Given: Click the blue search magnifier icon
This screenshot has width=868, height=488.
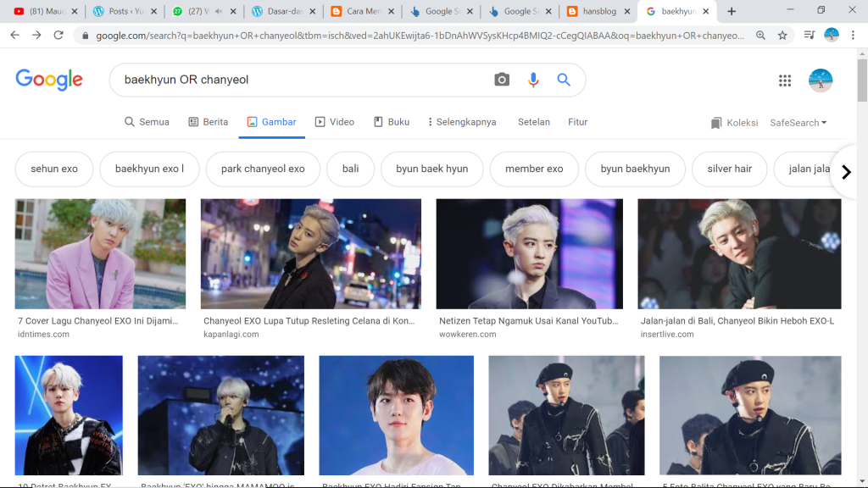Looking at the screenshot, I should pyautogui.click(x=564, y=80).
